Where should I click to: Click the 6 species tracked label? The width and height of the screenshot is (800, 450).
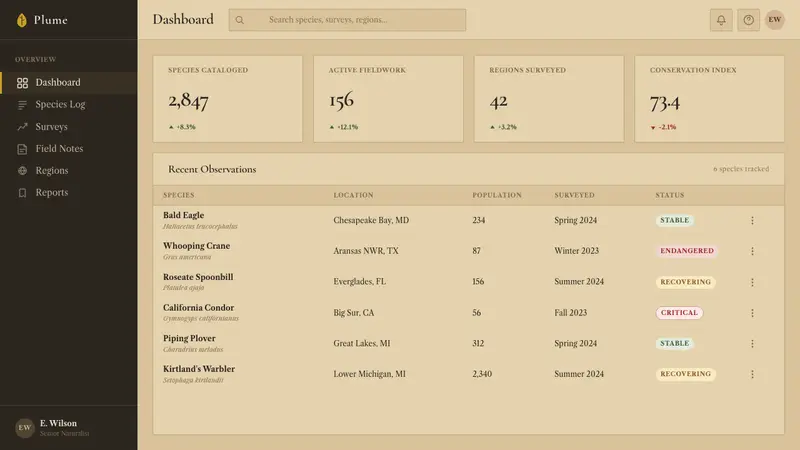[x=741, y=169]
